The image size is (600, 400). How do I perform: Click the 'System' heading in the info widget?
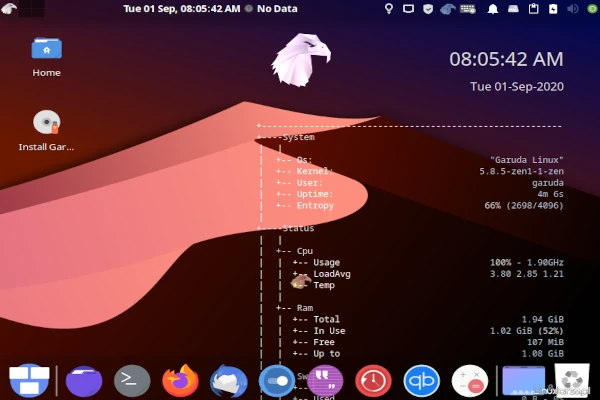pos(298,137)
